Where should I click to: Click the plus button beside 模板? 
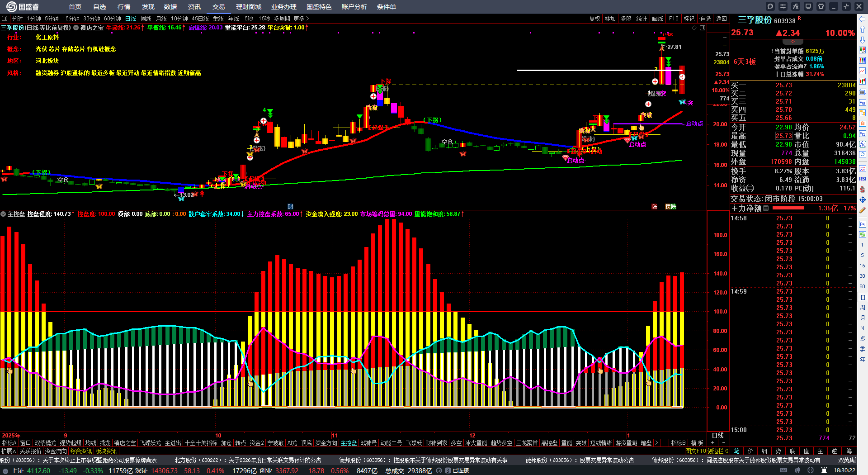point(713,443)
